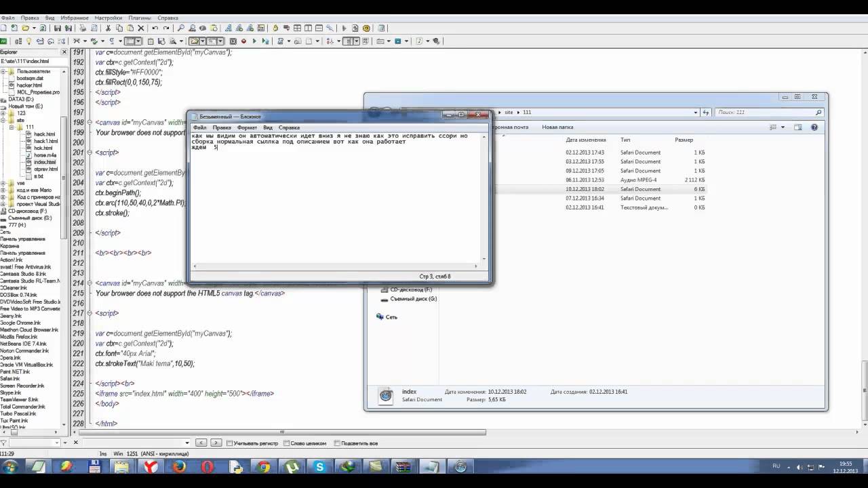Toggle the 'Учитывать регистр' checkbox
The width and height of the screenshot is (868, 488).
[229, 443]
